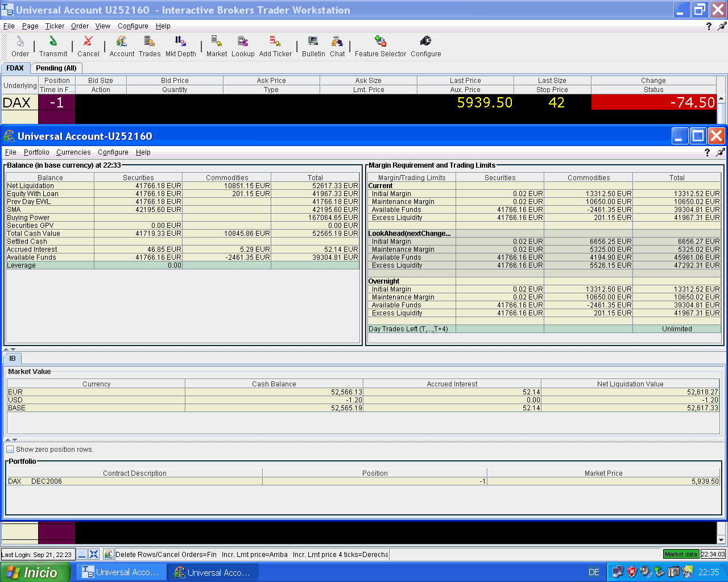Open the Bulletin toolbar icon
The image size is (728, 582).
coord(313,46)
